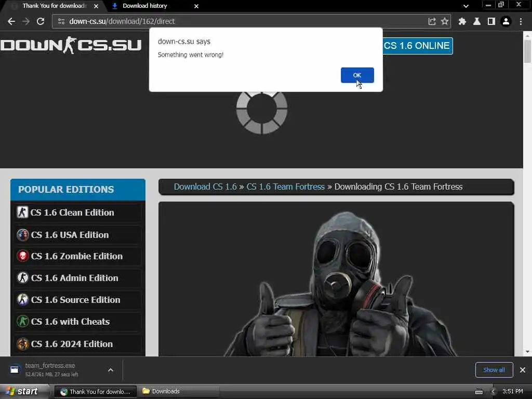Expand hidden tray icons arrow

pos(493,392)
